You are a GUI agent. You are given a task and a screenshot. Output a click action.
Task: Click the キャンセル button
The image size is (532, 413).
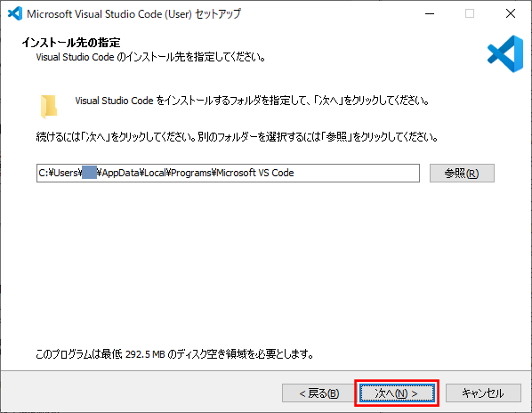click(483, 393)
